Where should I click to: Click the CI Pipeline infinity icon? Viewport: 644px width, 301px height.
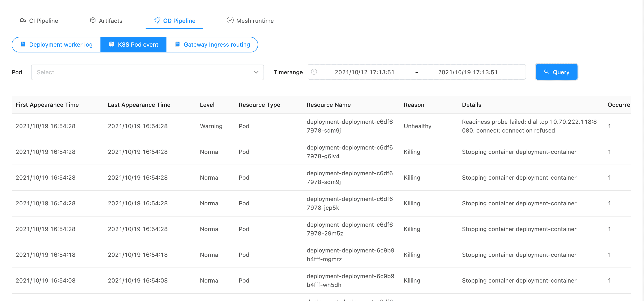[23, 20]
